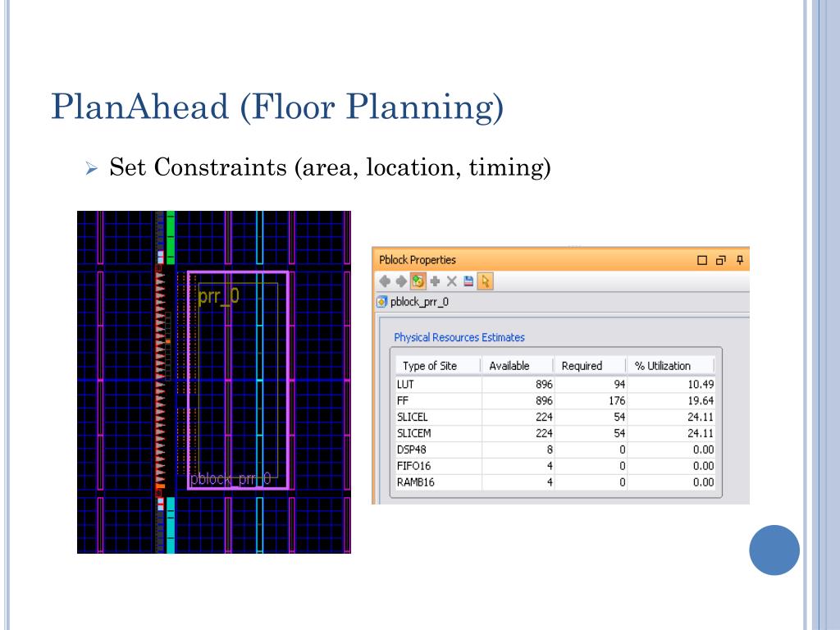Maximize the Pblock Properties panel
Viewport: 840px width, 630px height.
(x=702, y=260)
